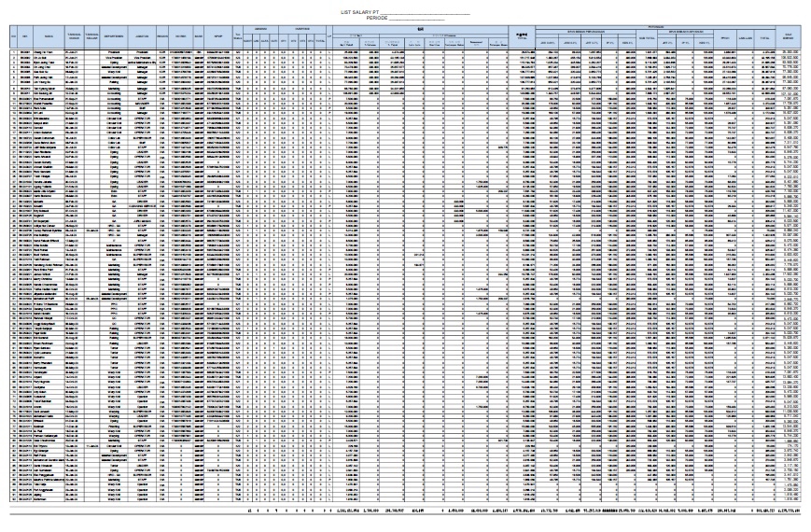
Task: Click the LAIN-LAIN column header
Action: [x=746, y=39]
